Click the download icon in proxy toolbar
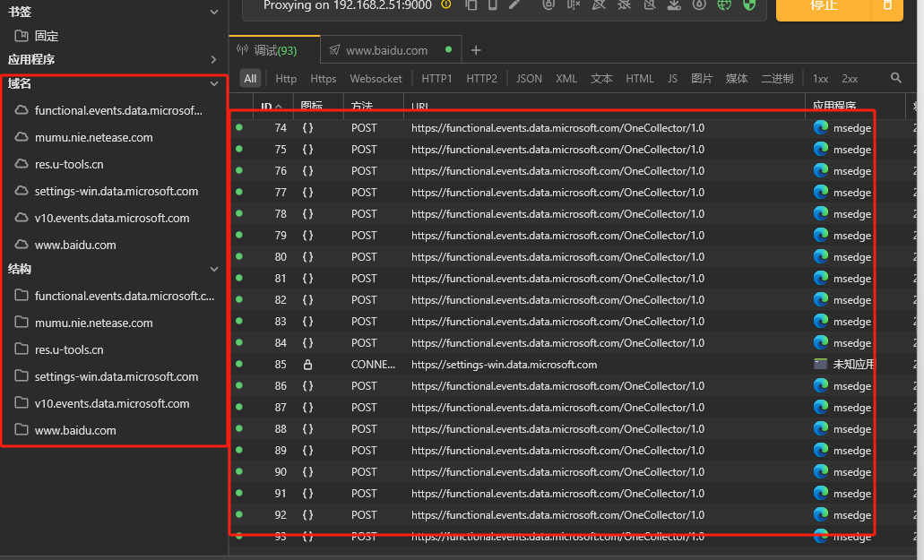 674,4
